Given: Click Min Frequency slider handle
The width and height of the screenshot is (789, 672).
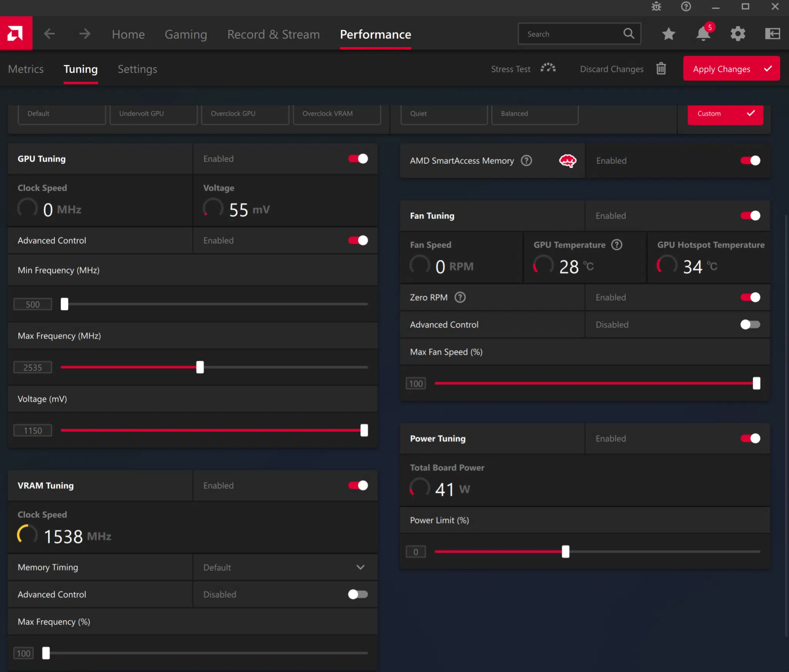Looking at the screenshot, I should coord(64,304).
